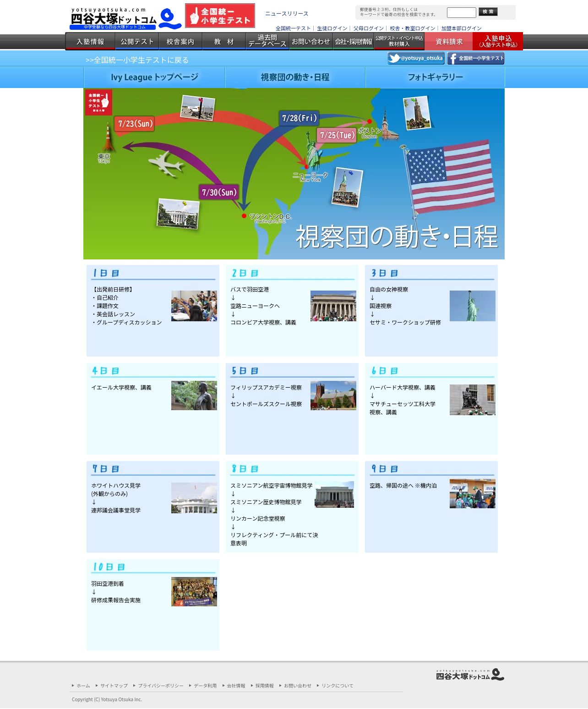
Task: Open the footer 採用情報 link
Action: (x=265, y=686)
